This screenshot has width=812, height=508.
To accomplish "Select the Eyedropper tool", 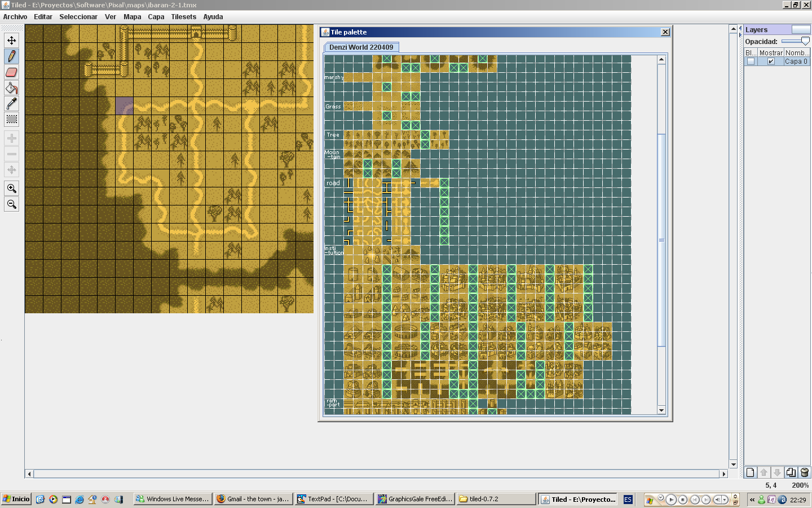I will coord(11,103).
